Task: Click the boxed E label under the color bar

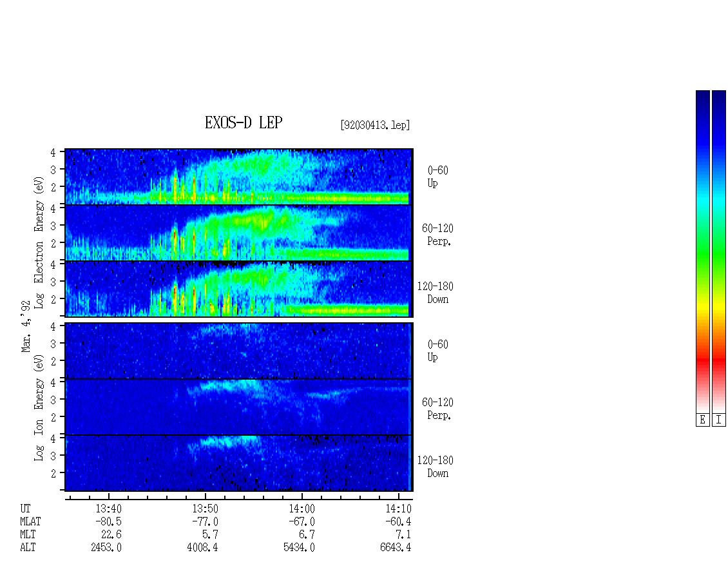Action: (702, 420)
